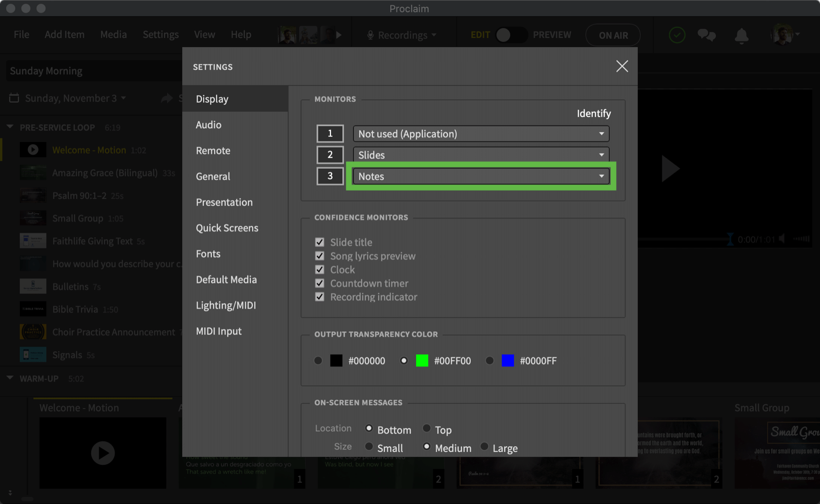This screenshot has height=504, width=820.
Task: Open the Add Item menu
Action: pyautogui.click(x=64, y=35)
